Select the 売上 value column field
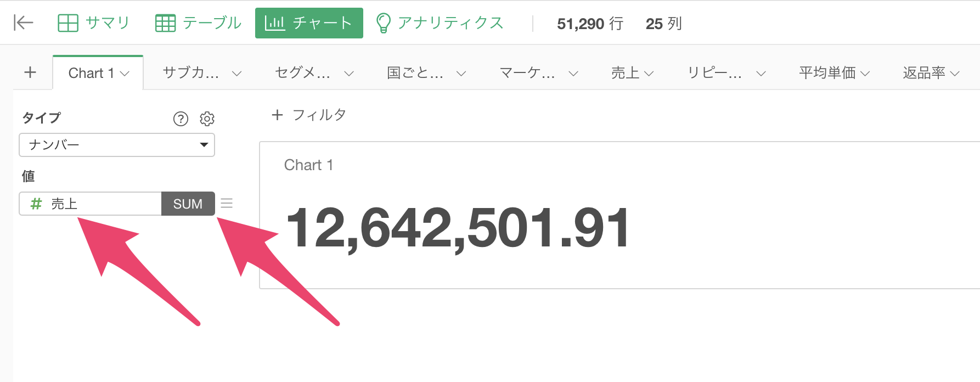This screenshot has width=980, height=382. (91, 204)
